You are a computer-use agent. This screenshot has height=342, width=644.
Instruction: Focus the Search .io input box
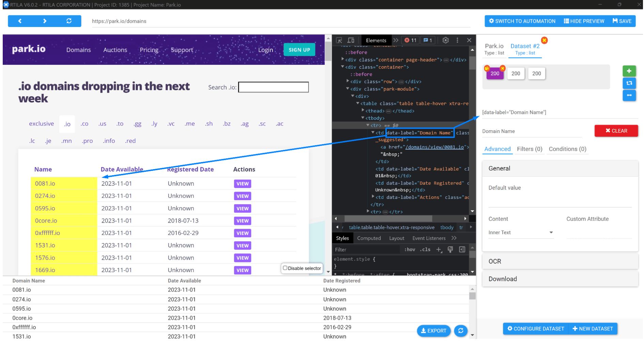point(273,87)
